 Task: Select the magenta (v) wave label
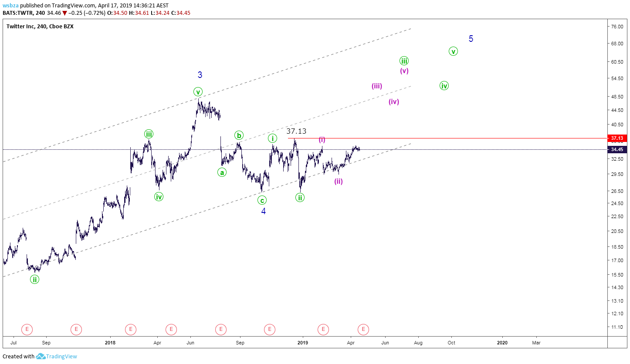[404, 71]
